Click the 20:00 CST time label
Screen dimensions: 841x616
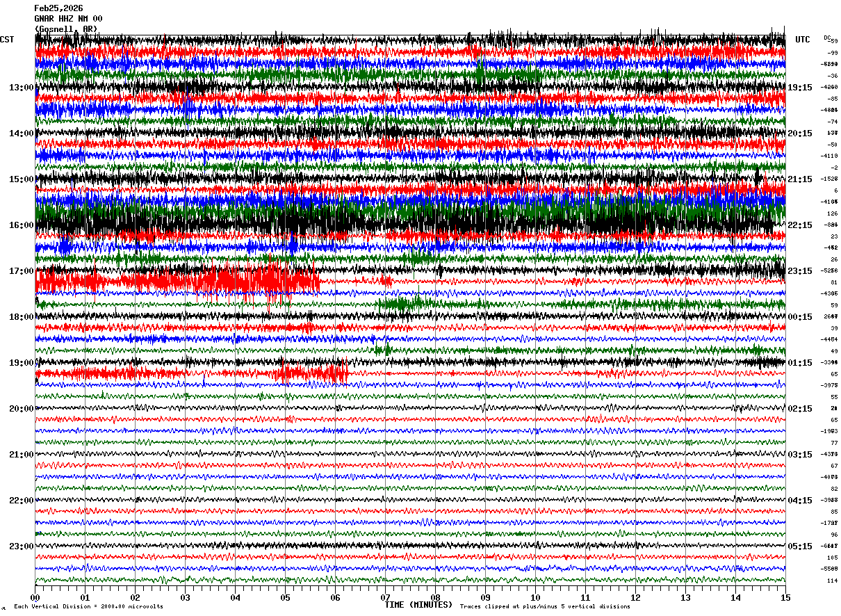coord(22,409)
